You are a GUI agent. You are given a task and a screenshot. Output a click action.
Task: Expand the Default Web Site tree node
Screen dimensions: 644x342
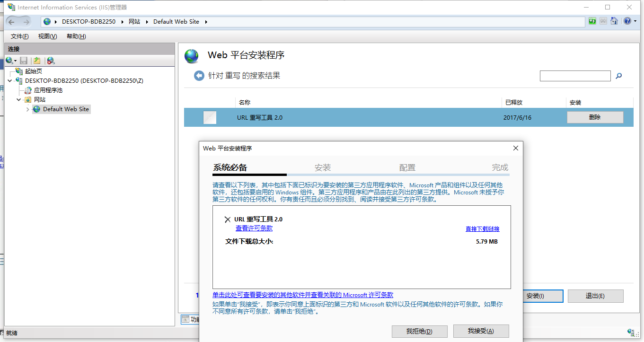tap(28, 109)
